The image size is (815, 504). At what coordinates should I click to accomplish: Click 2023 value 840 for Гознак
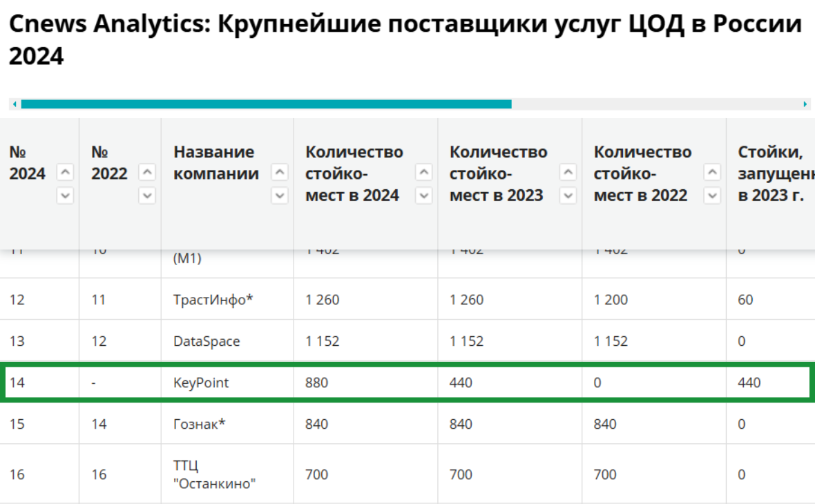click(x=461, y=424)
